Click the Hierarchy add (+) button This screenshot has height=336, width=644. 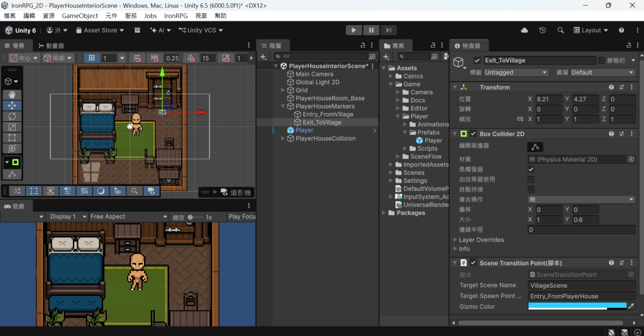click(264, 57)
